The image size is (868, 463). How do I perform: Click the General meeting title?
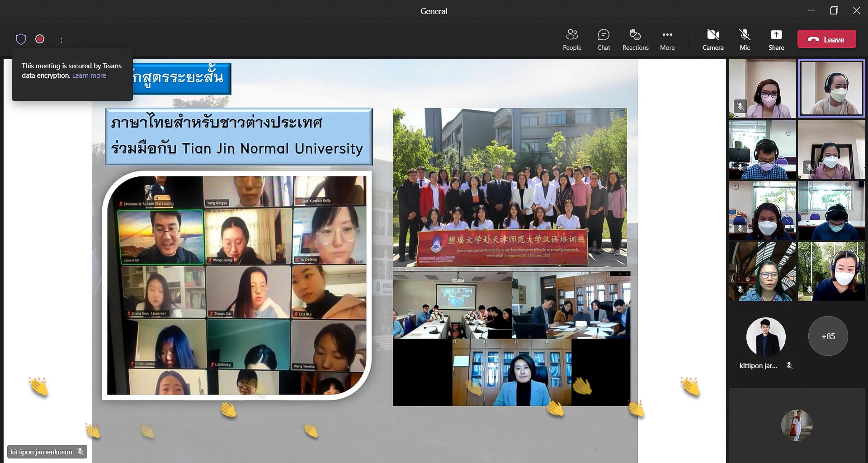434,11
